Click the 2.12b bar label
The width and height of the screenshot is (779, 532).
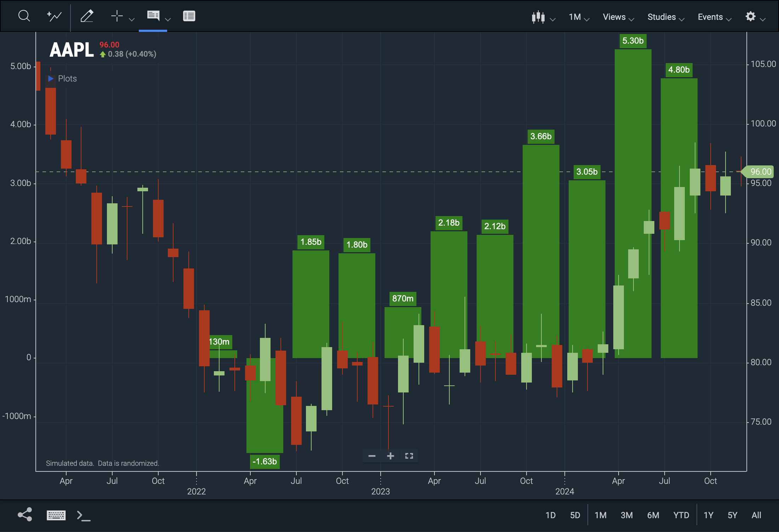pos(495,226)
